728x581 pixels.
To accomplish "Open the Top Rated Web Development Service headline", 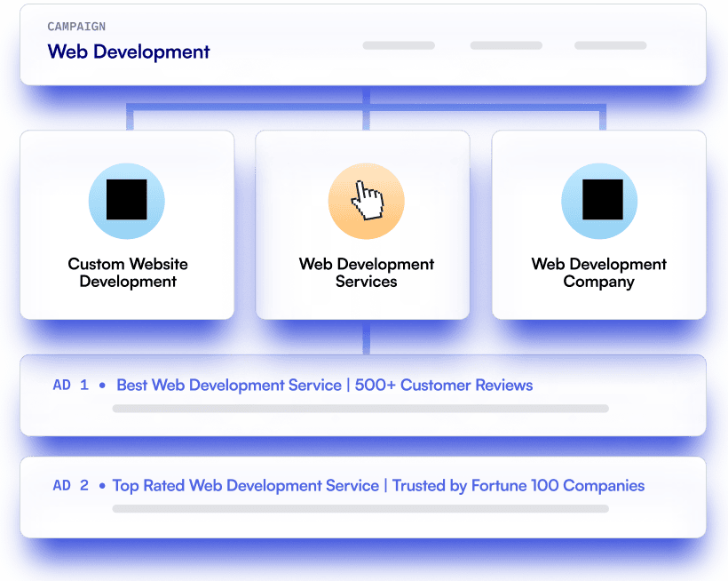I will coord(378,485).
